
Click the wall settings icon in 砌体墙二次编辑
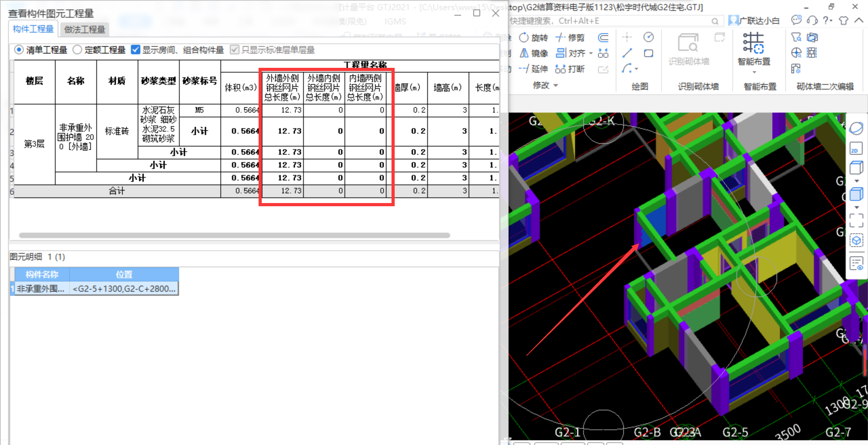796,69
